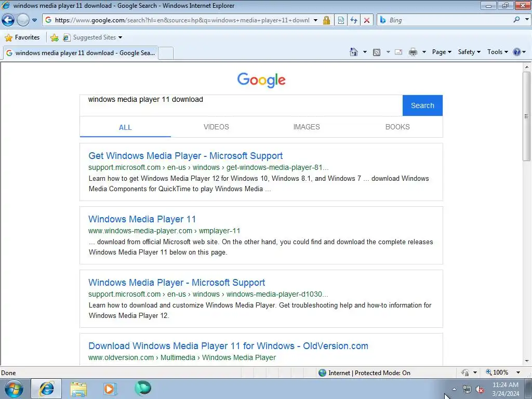Open the Favorites star button
This screenshot has width=532, height=399.
coord(22,37)
